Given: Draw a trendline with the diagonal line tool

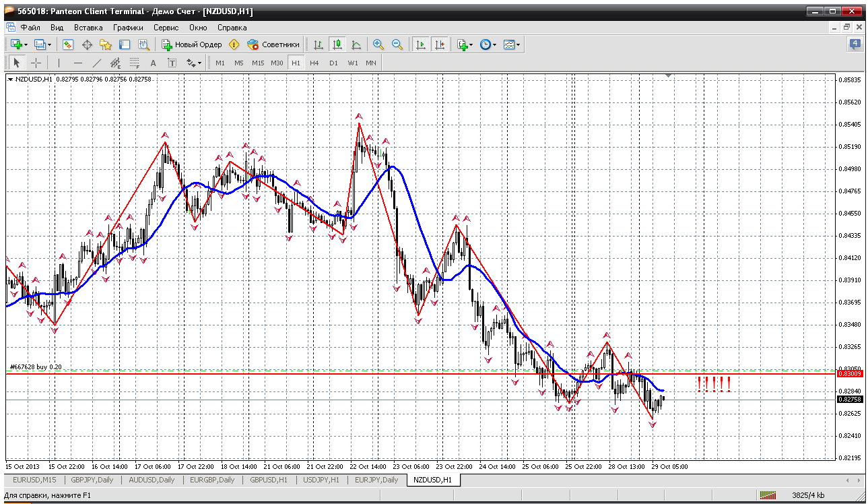Looking at the screenshot, I should coord(96,63).
